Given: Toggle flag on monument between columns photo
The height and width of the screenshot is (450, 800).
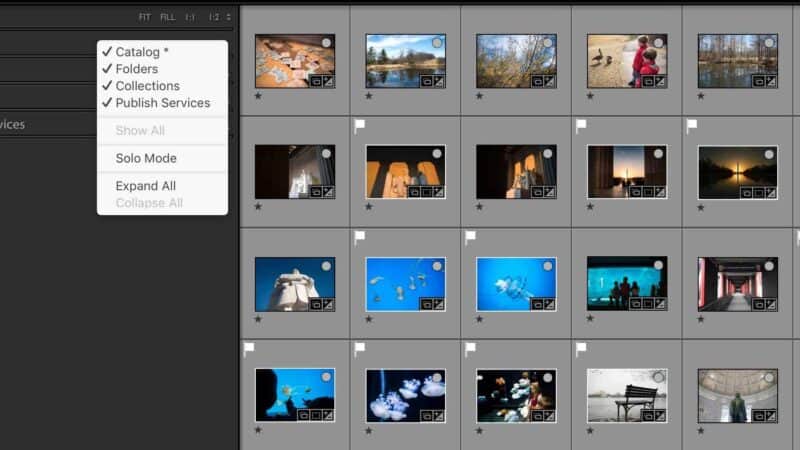Looking at the screenshot, I should click(x=581, y=126).
